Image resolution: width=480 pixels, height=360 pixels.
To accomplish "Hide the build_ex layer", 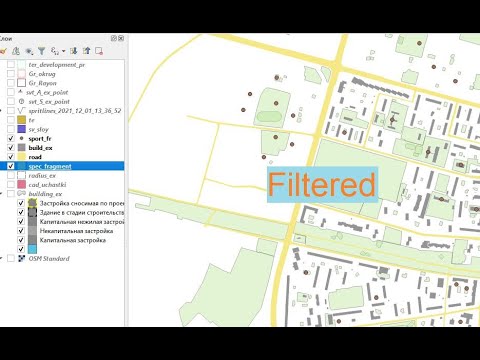I will 11,148.
